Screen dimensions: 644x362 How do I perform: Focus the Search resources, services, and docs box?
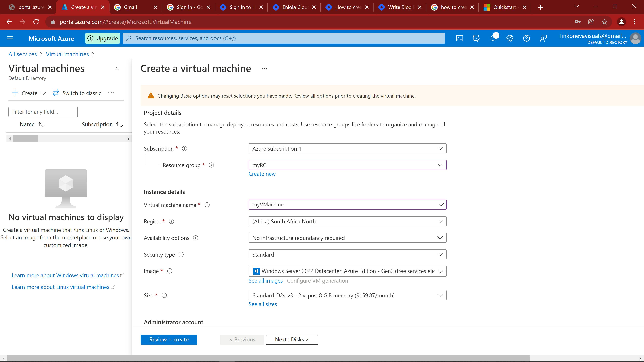click(x=284, y=38)
